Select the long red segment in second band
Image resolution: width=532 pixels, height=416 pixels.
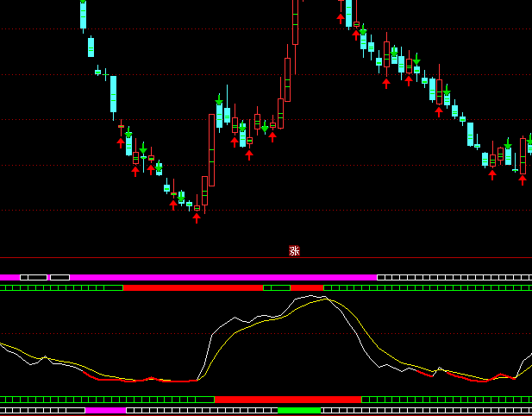pos(192,287)
